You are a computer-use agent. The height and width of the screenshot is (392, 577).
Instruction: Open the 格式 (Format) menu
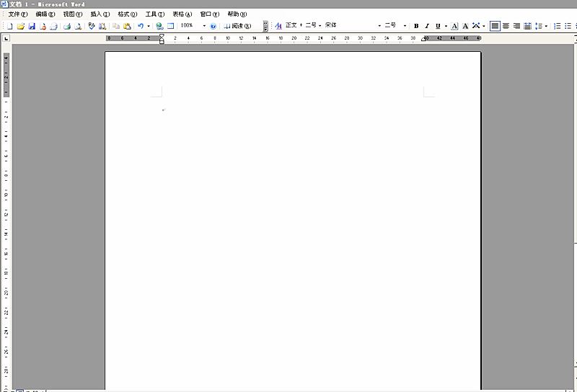(x=127, y=14)
